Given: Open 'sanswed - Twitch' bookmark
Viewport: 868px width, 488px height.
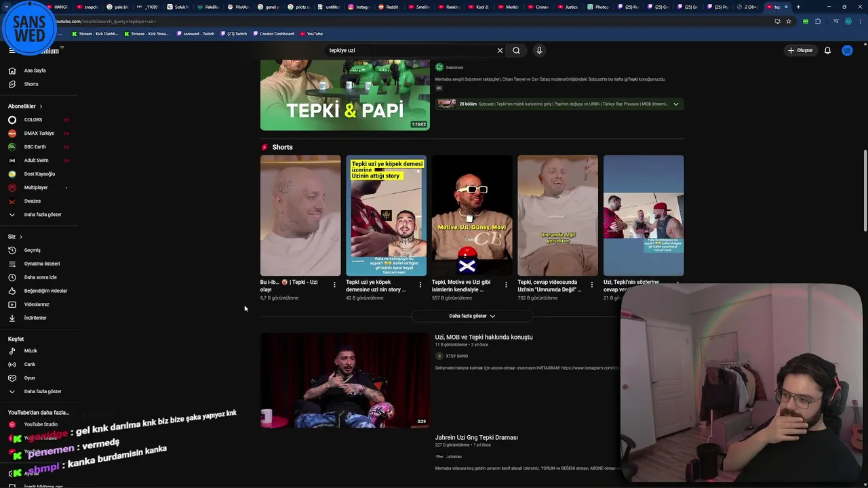Looking at the screenshot, I should tap(195, 34).
